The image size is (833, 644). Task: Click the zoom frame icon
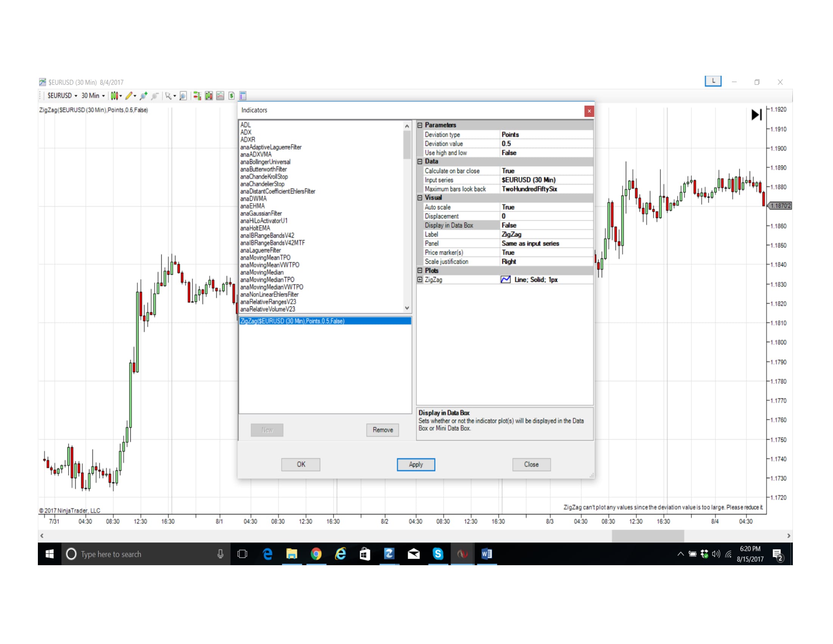(183, 96)
